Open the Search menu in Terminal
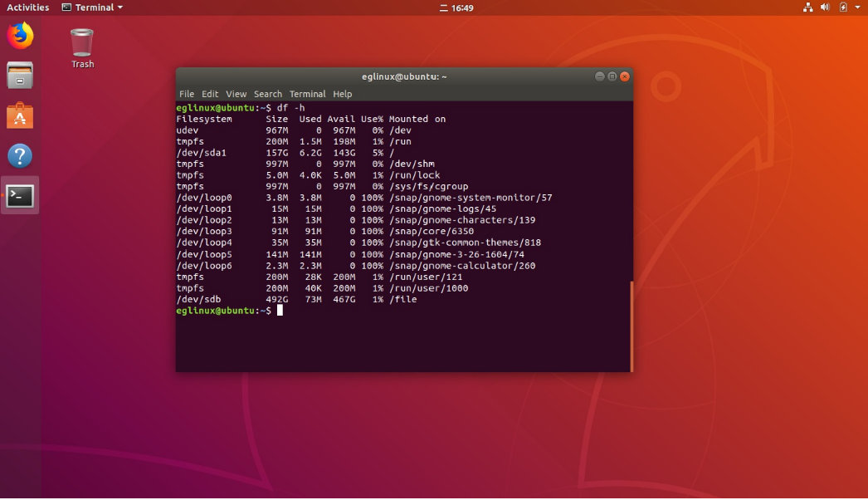Image resolution: width=868 pixels, height=500 pixels. [x=268, y=94]
